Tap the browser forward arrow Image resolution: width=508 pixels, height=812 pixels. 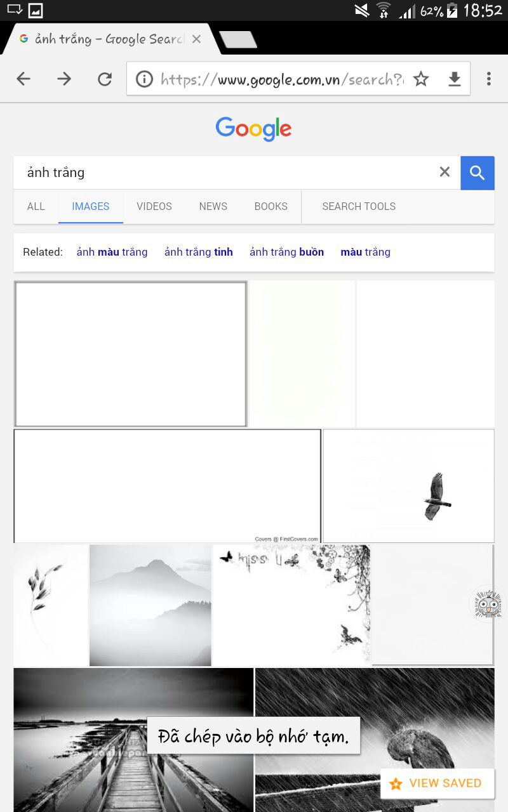click(64, 79)
